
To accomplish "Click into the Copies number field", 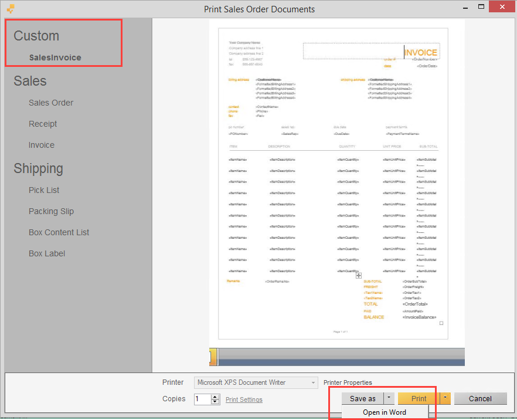I will [202, 399].
